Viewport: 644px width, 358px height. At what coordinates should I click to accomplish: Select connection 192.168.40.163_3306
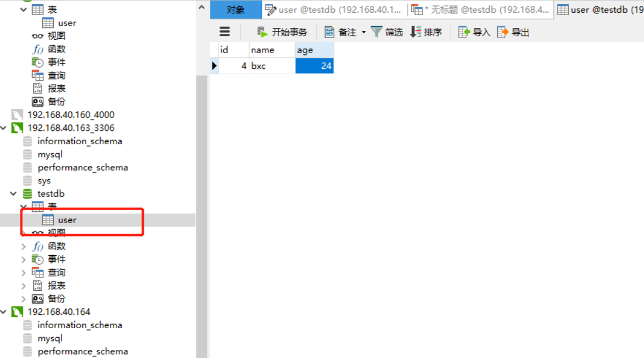tap(71, 128)
